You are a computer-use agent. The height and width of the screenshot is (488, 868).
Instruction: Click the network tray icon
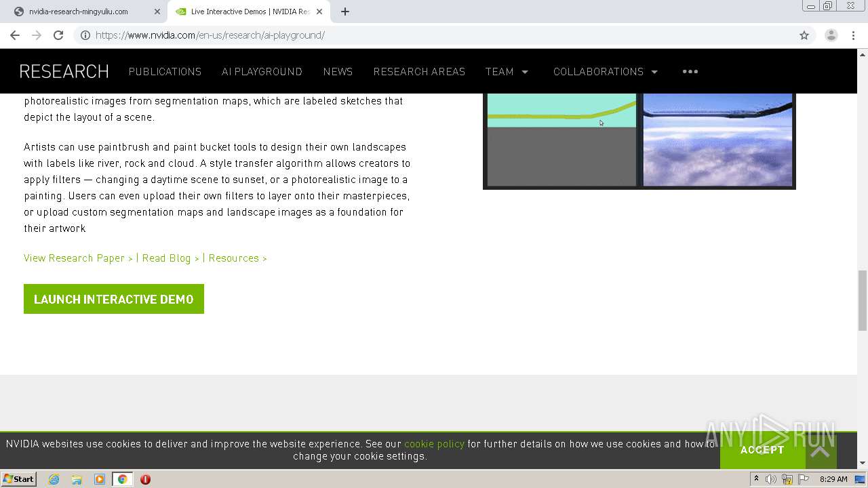787,479
